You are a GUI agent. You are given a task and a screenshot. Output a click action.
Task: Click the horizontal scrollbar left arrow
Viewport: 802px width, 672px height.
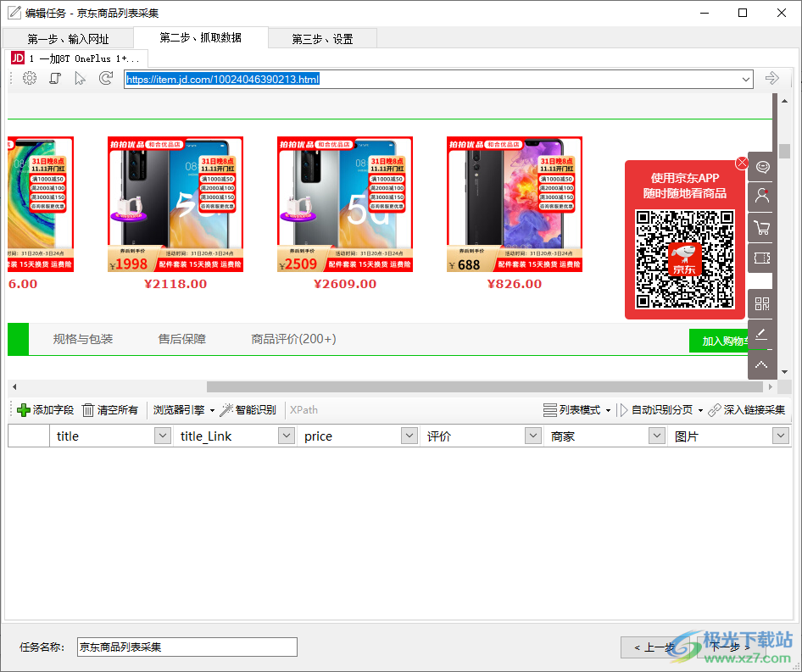pyautogui.click(x=14, y=386)
